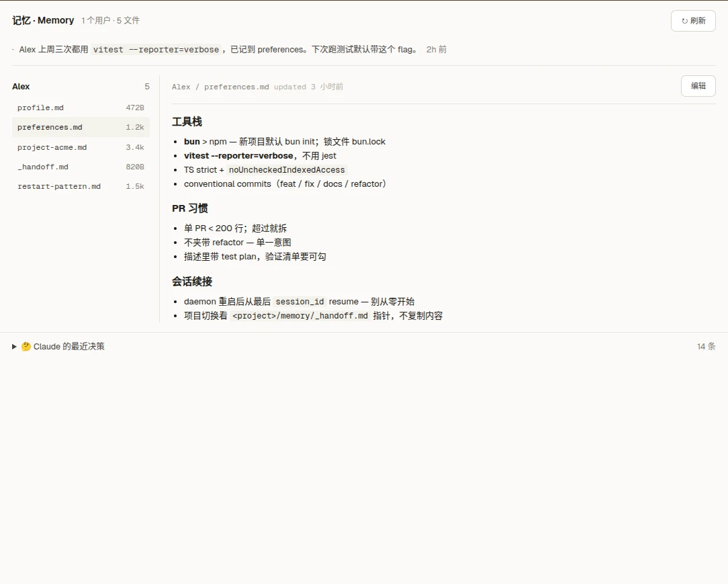Viewport: 728px width, 584px height.
Task: Click the file count 5 beside Alex
Action: (147, 87)
